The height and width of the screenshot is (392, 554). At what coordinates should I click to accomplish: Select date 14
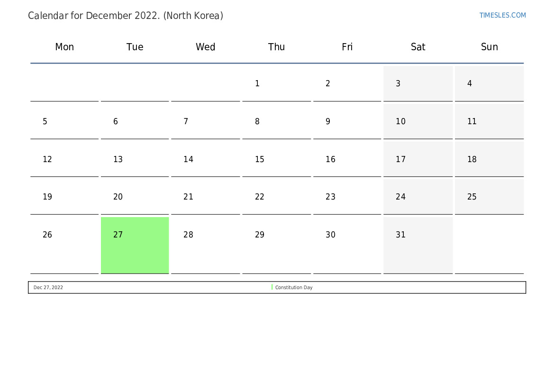(205, 159)
